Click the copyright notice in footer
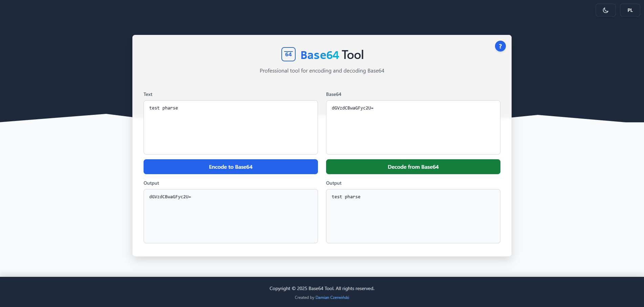Viewport: 644px width, 307px height. (x=322, y=288)
